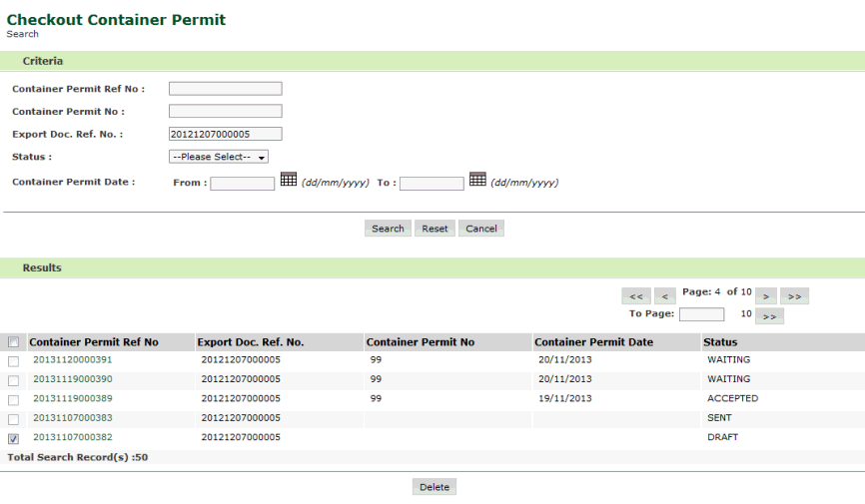This screenshot has width=865, height=504.
Task: Open permit reference 20131119000389
Action: (73, 398)
